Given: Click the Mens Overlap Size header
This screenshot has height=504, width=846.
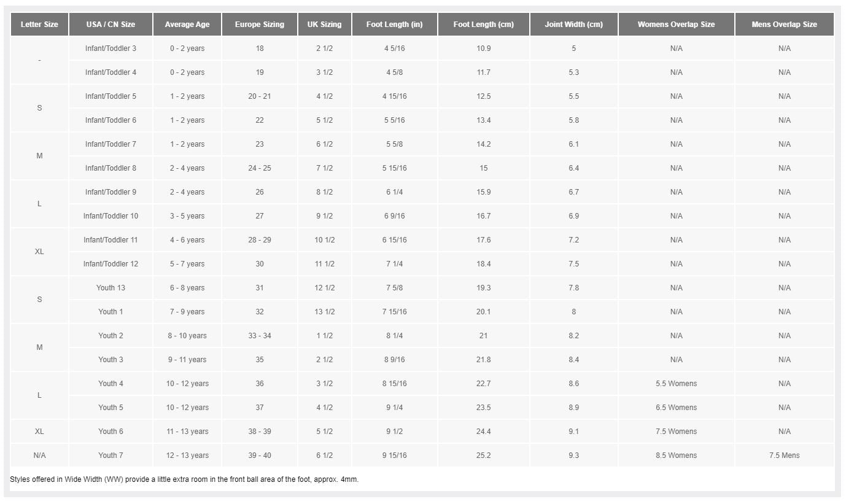Looking at the screenshot, I should (x=784, y=25).
